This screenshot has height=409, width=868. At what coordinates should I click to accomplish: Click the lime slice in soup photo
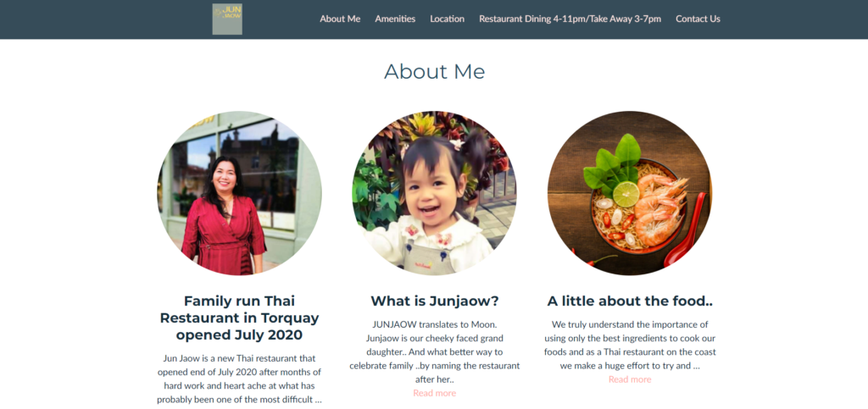tap(626, 194)
